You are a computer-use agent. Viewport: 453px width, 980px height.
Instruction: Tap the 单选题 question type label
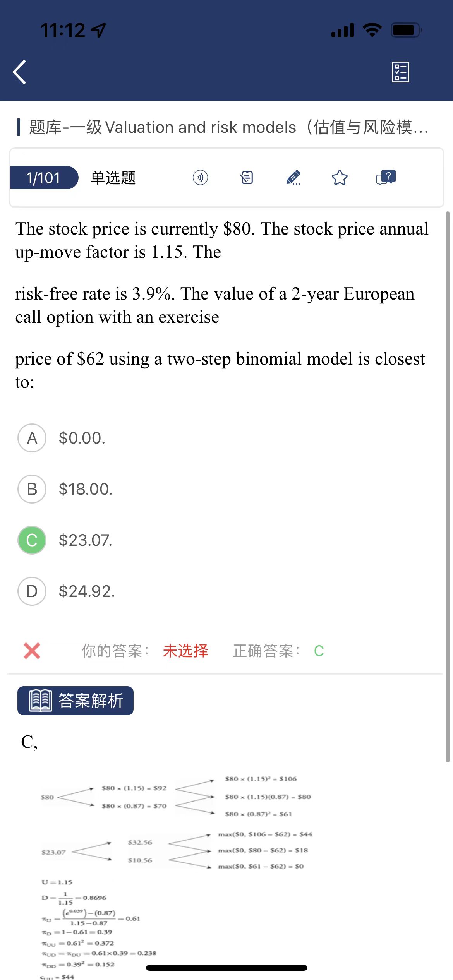[113, 178]
